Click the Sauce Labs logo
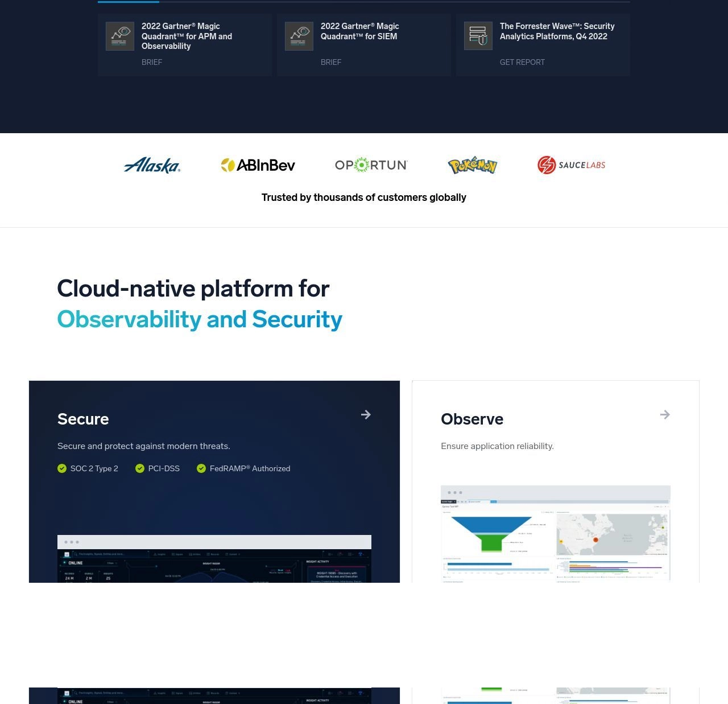 tap(570, 165)
